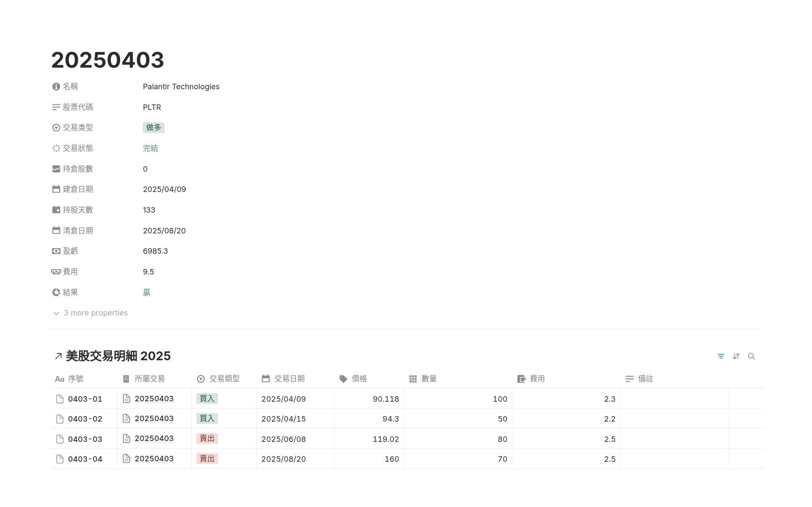Click the 盈虧 value 6985.3

[x=155, y=251]
